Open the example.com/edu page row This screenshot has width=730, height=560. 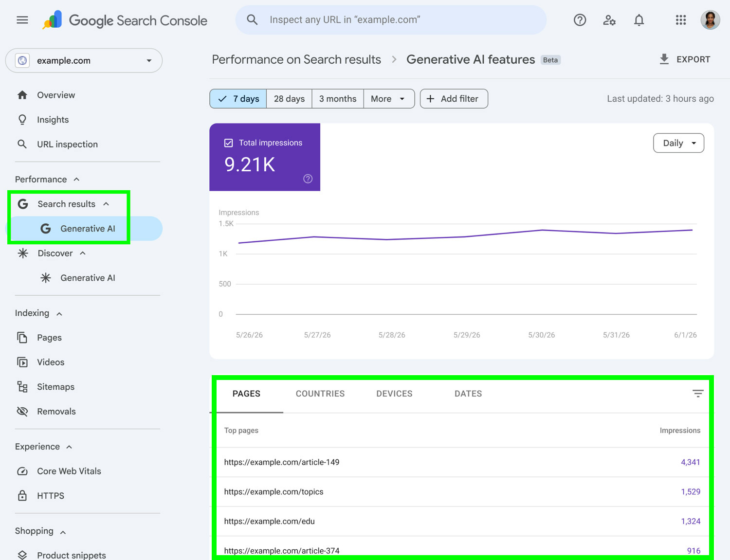[x=462, y=522]
